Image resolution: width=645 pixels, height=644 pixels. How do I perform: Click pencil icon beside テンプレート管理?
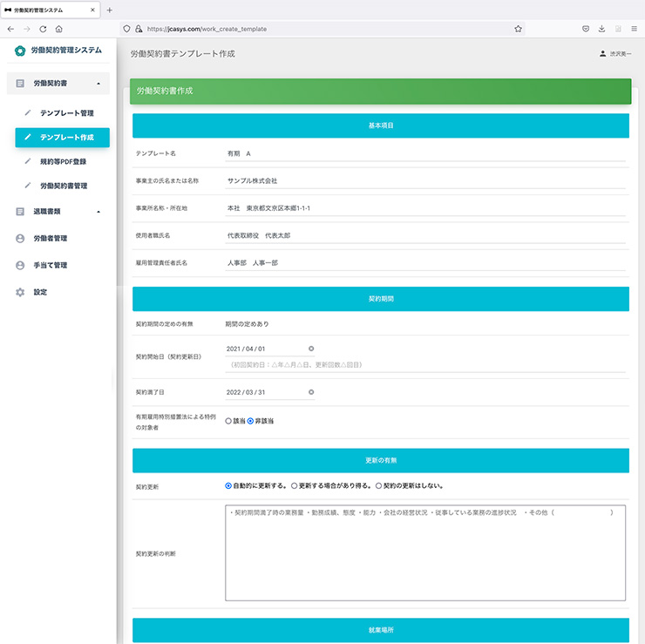pyautogui.click(x=28, y=112)
